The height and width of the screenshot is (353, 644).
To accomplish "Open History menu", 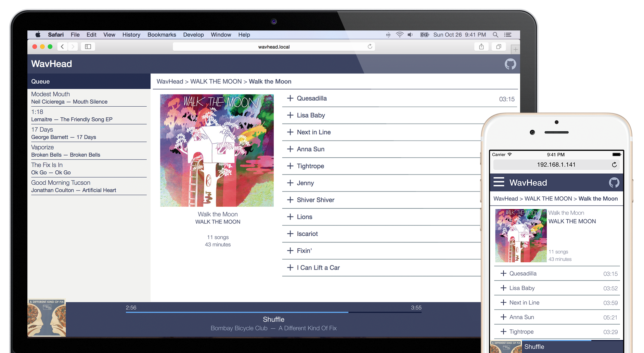I will pyautogui.click(x=131, y=35).
